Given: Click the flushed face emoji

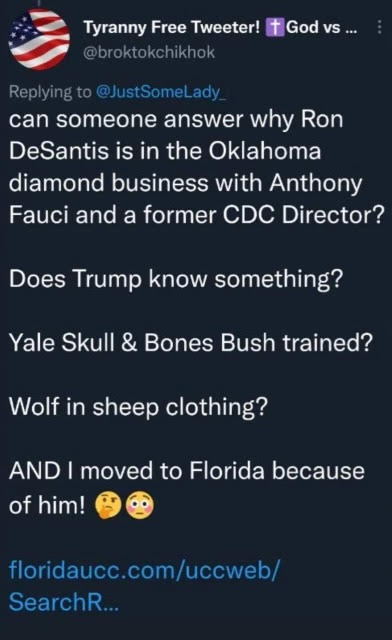Looking at the screenshot, I should tap(140, 505).
